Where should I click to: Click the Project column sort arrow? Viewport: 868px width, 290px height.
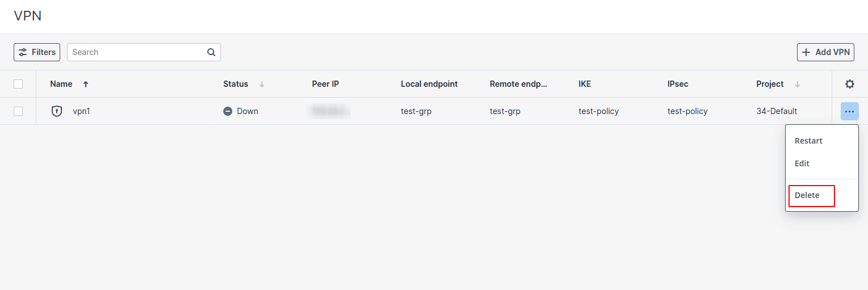pyautogui.click(x=798, y=85)
